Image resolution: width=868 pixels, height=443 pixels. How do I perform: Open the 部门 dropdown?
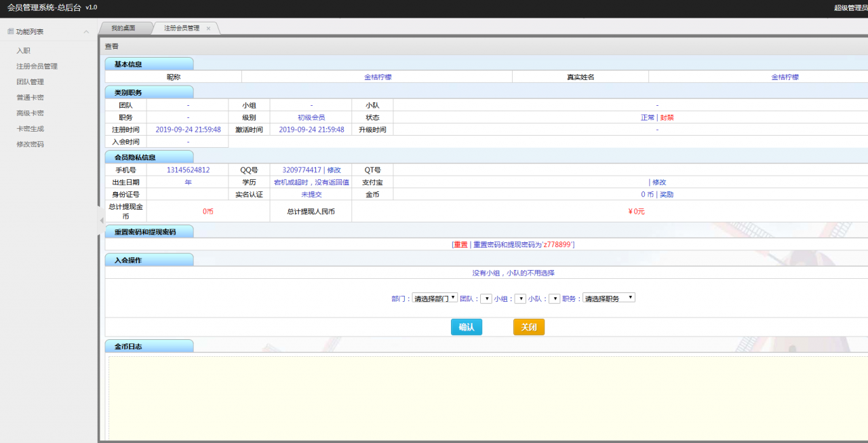coord(435,298)
